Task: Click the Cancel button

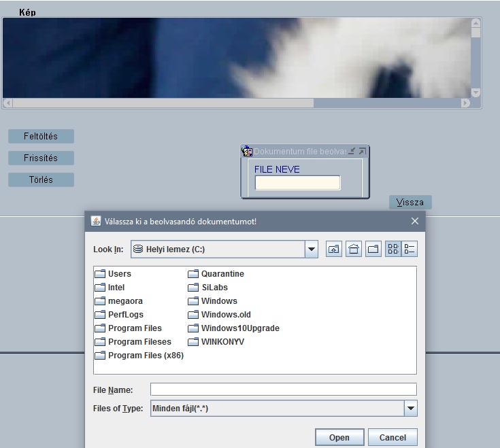Action: pos(393,438)
